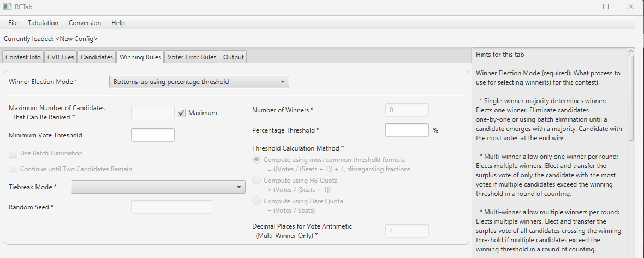644x258 pixels.
Task: Click the 'Percentage Threshold *' label
Action: pos(286,130)
